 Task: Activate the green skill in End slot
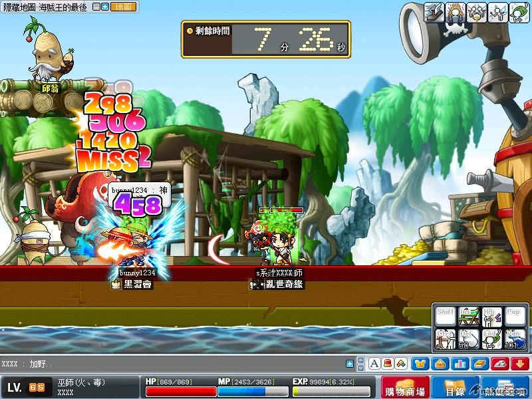pos(492,339)
